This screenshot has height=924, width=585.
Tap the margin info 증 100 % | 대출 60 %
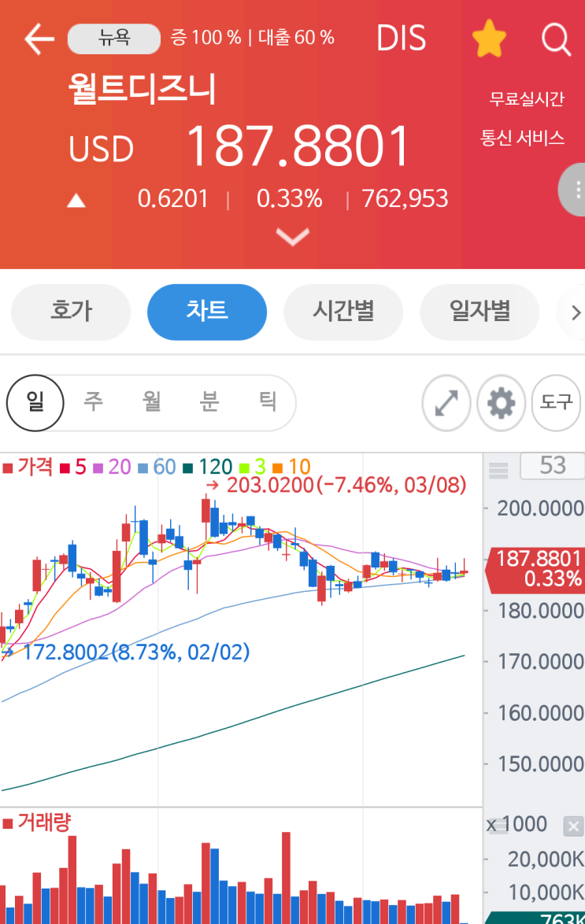coord(253,39)
